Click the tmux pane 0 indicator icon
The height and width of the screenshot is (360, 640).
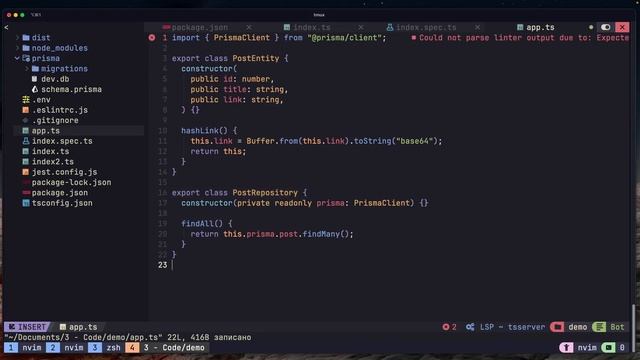[x=608, y=348]
